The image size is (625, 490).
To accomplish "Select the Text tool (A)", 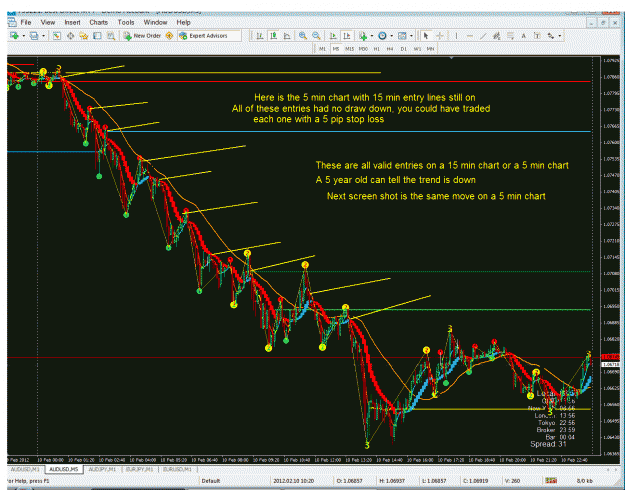I will [524, 36].
